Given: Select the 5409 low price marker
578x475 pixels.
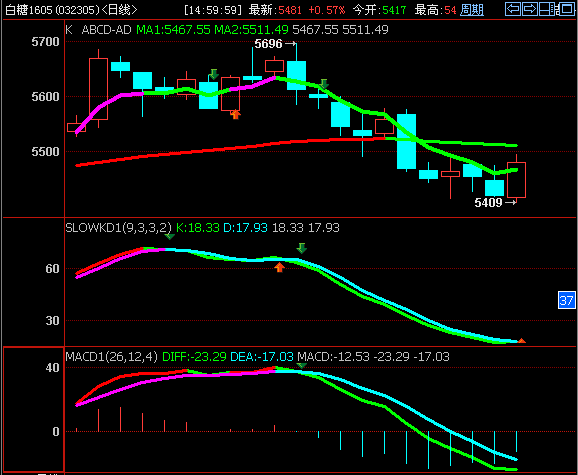Looking at the screenshot, I should pos(495,202).
